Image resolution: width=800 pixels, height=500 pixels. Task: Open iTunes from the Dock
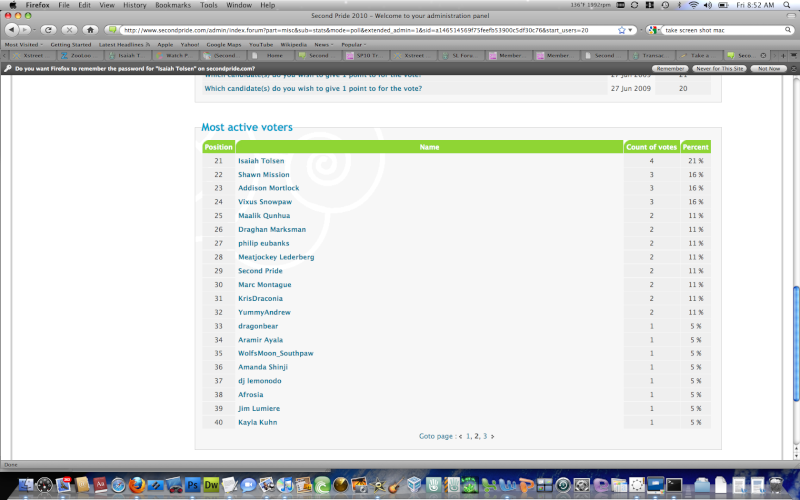(285, 485)
